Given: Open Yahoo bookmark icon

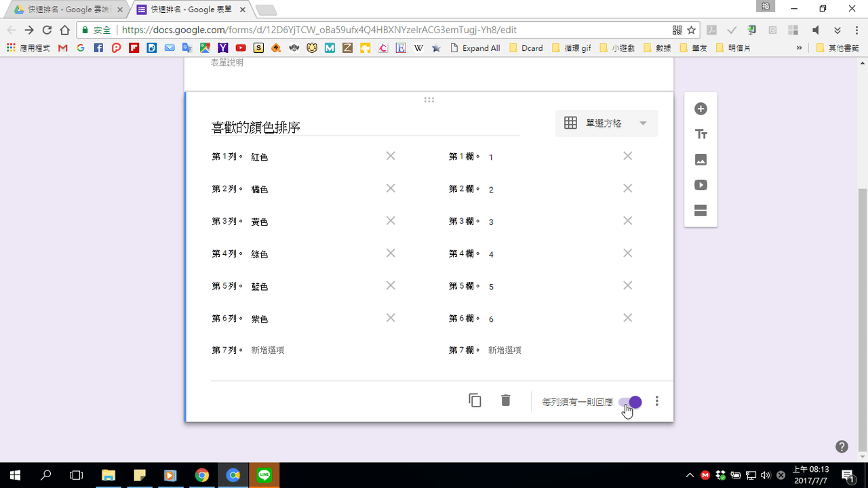Looking at the screenshot, I should (223, 48).
